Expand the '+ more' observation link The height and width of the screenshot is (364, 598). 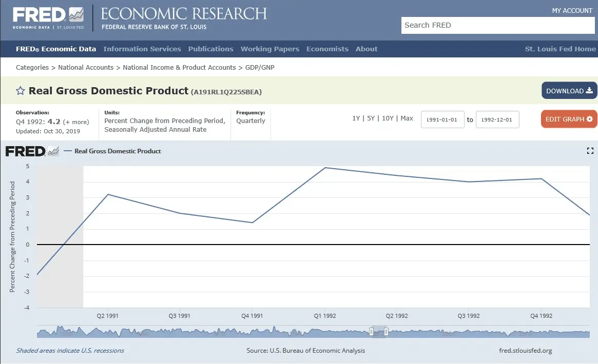click(x=76, y=122)
